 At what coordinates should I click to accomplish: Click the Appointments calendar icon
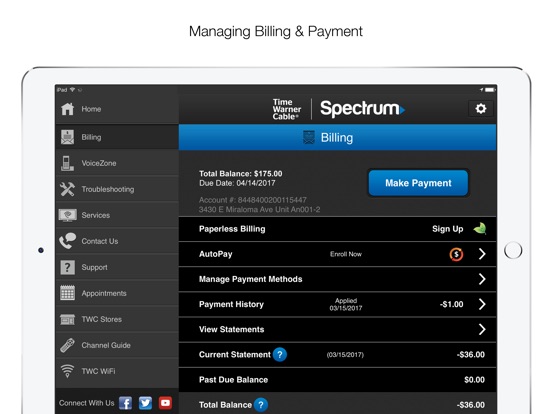coord(67,293)
